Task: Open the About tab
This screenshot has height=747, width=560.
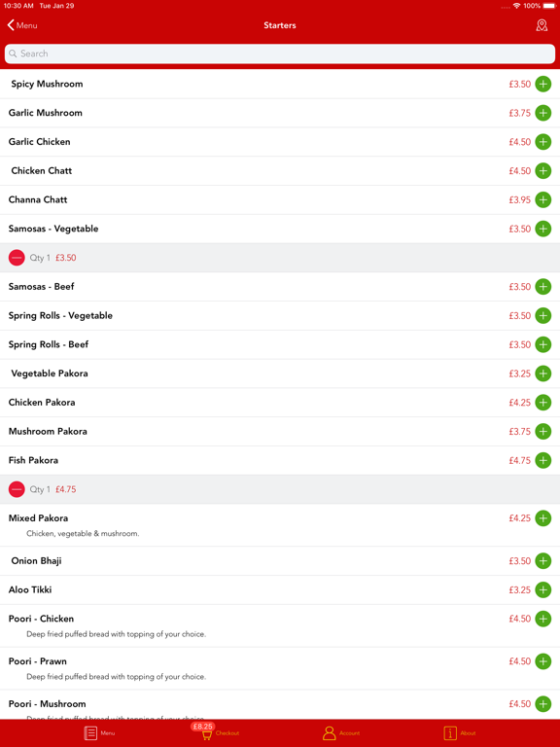Action: tap(460, 733)
